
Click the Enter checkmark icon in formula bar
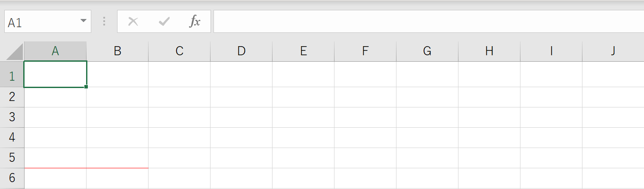click(x=164, y=22)
